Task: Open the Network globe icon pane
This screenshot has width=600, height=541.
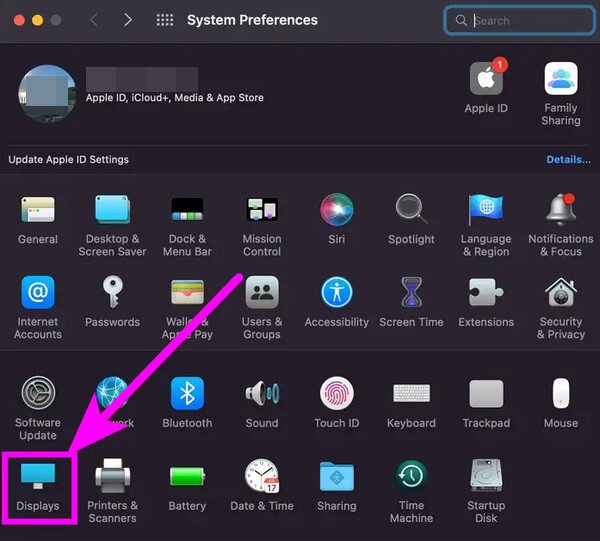Action: pyautogui.click(x=112, y=393)
